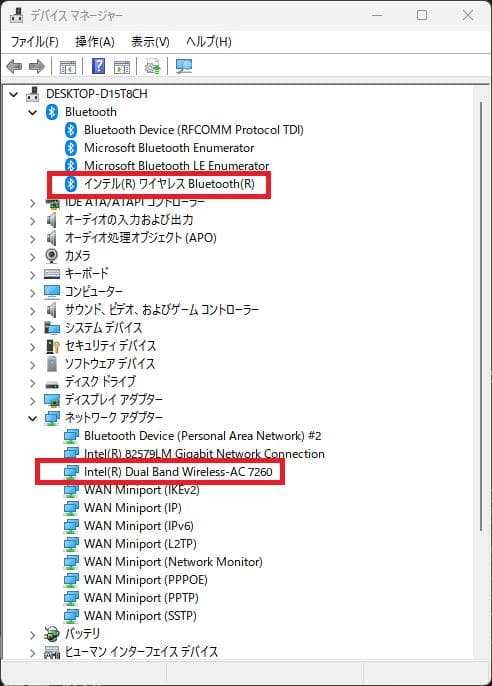Viewport: 492px width, 686px height.
Task: Click scan for hardware changes monitor icon
Action: pos(184,66)
